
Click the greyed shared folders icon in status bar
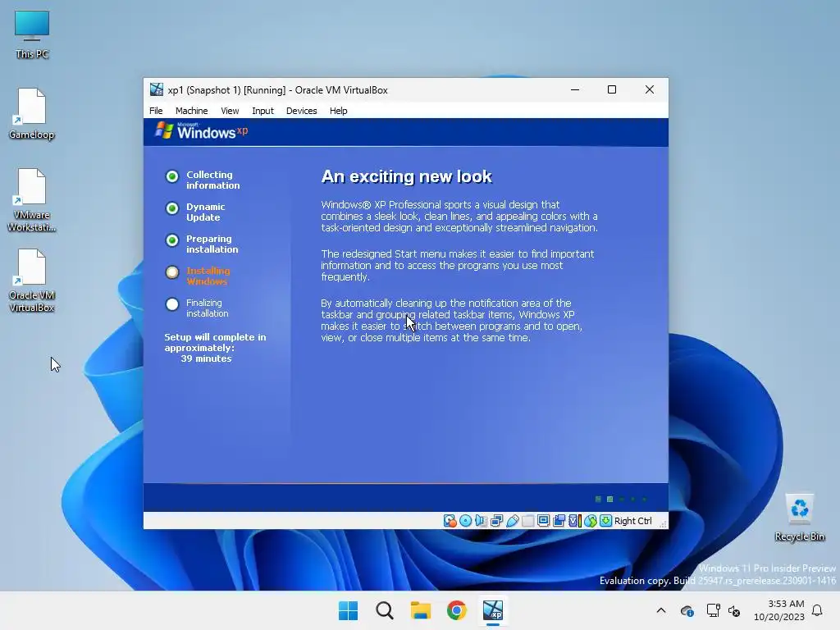[x=527, y=521]
